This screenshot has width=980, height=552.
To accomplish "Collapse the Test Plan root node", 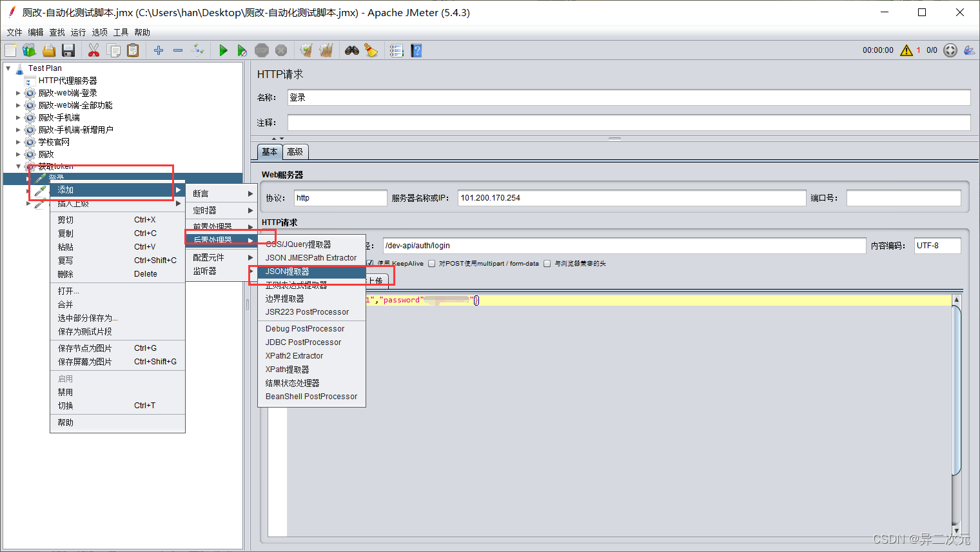I will pos(8,68).
